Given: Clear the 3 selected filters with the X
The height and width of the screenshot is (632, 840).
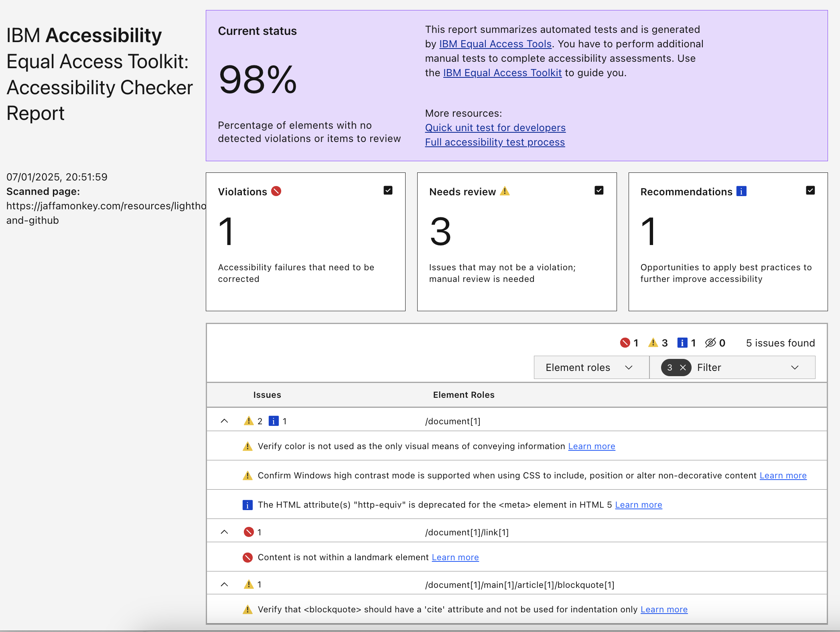Looking at the screenshot, I should 683,367.
